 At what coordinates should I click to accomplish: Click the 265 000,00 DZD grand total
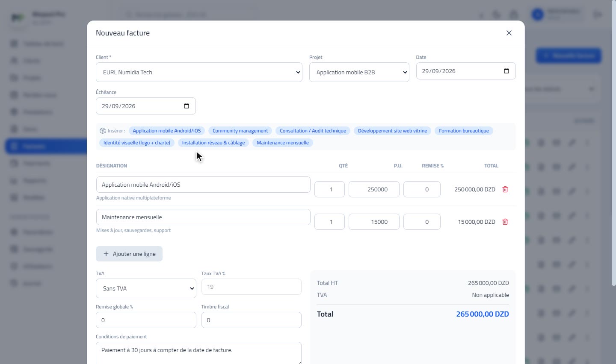pyautogui.click(x=483, y=314)
